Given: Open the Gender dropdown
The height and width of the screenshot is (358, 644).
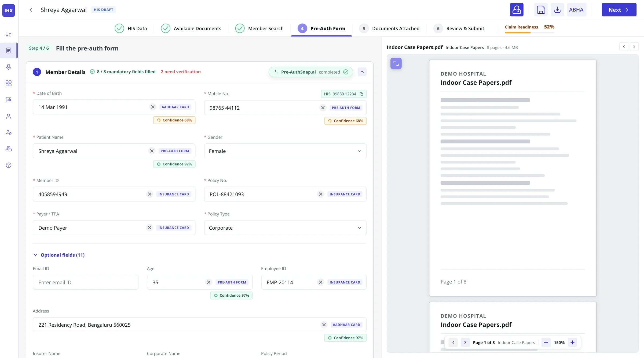Looking at the screenshot, I should pyautogui.click(x=285, y=151).
